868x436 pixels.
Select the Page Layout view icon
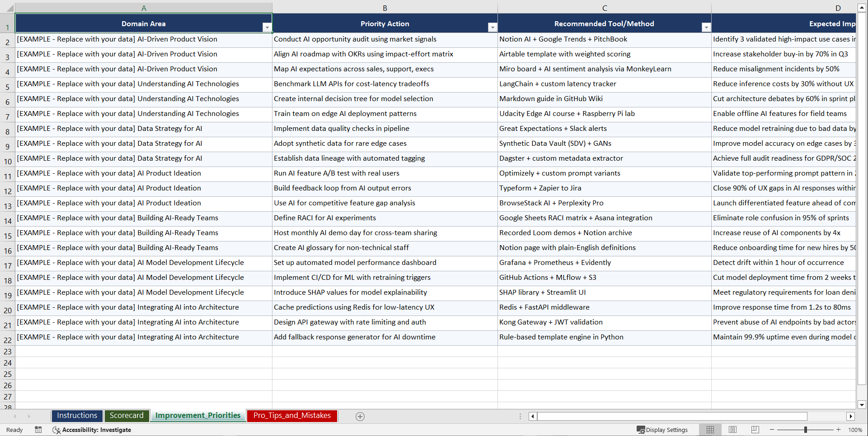coord(732,430)
